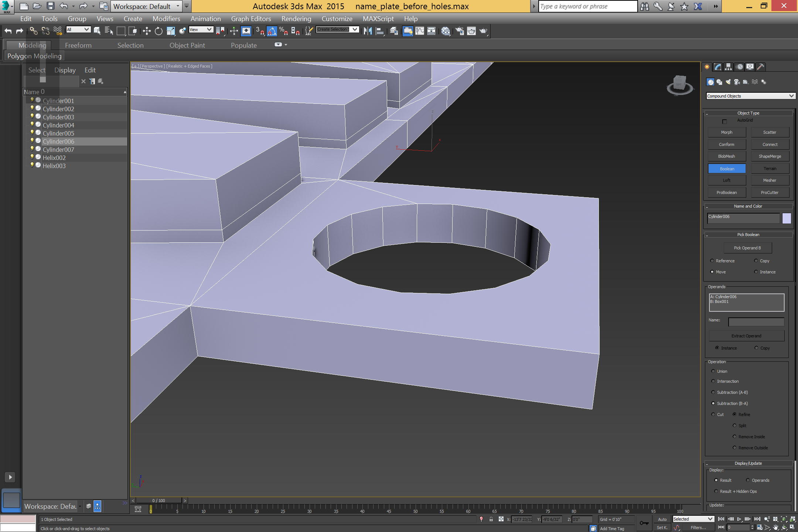Image resolution: width=798 pixels, height=532 pixels.
Task: Click the Play Animation button
Action: point(739,519)
